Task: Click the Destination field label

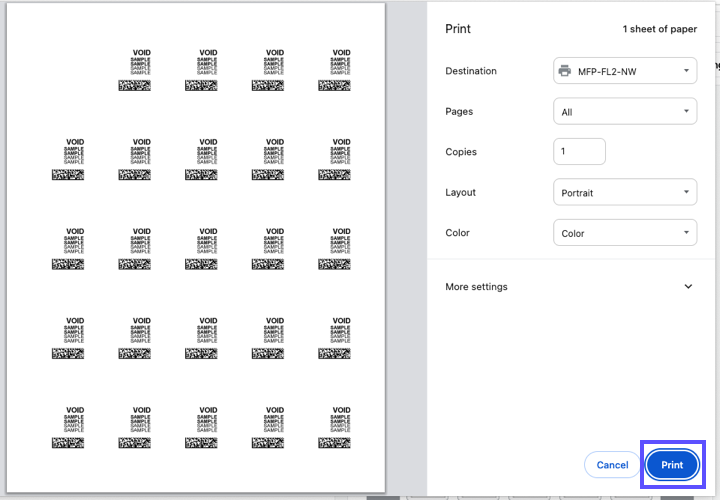Action: click(x=471, y=71)
